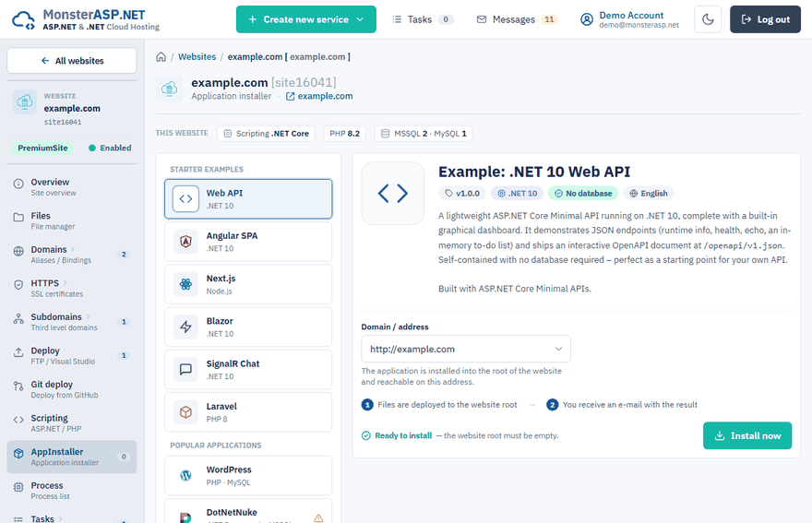812x523 pixels.
Task: Click the MonsterASP.NET cloud logo
Action: tap(23, 20)
